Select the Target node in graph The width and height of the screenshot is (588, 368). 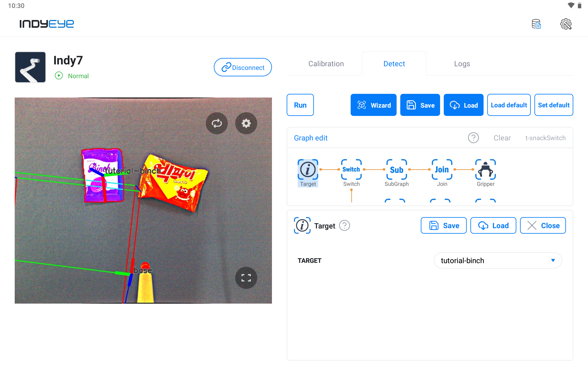tap(308, 173)
